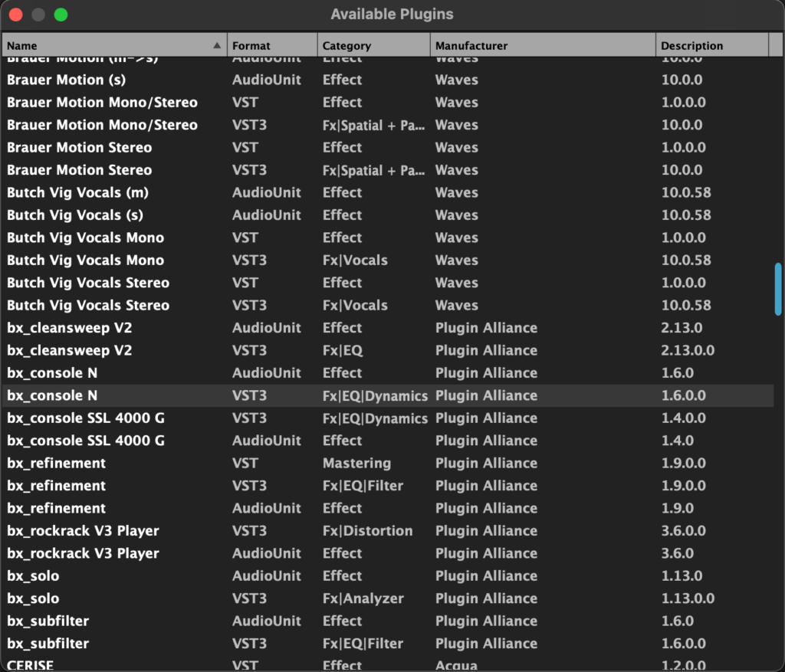Select Butch Vig Vocals Mono VST3 row
The width and height of the screenshot is (785, 672).
[388, 260]
